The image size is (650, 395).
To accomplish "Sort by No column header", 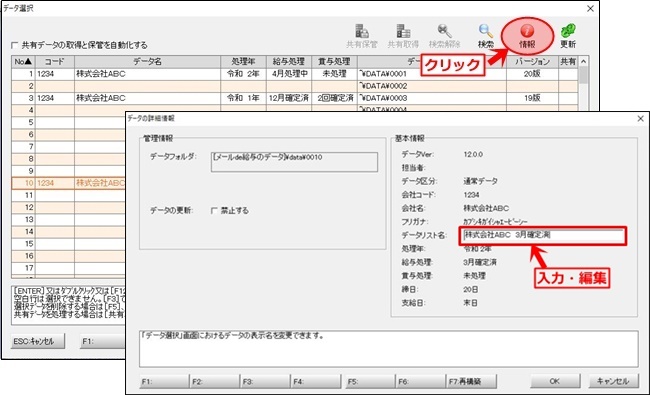I will click(23, 62).
